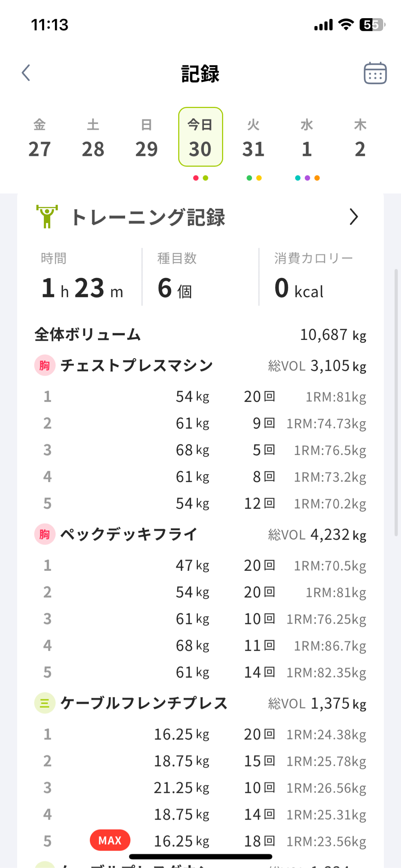The height and width of the screenshot is (868, 401).
Task: Select Wednesday 1 date tab
Action: click(x=307, y=138)
